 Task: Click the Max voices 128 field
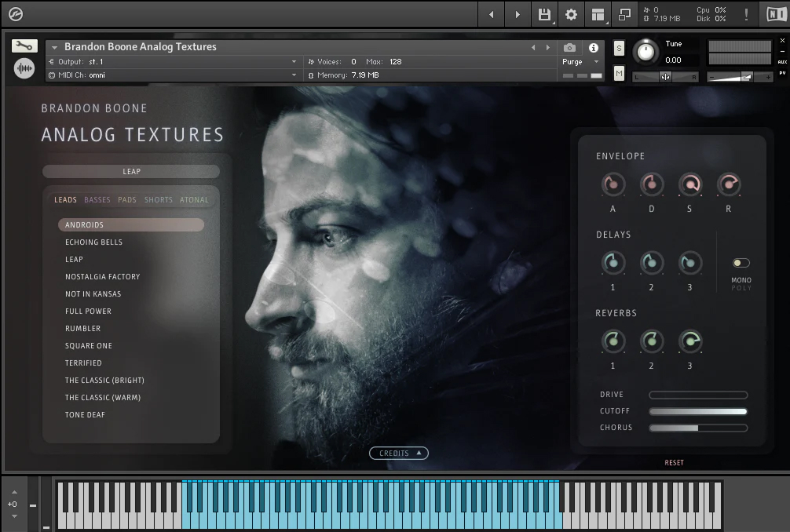pos(396,61)
